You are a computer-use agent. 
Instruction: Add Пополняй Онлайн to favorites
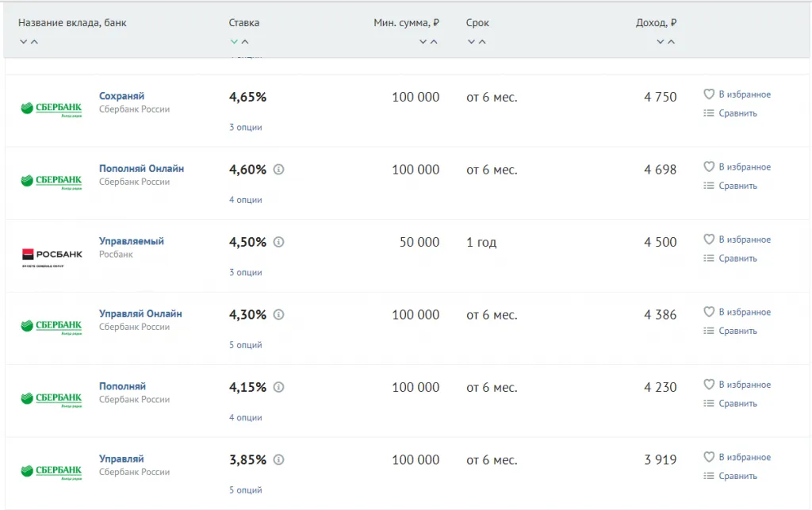737,167
